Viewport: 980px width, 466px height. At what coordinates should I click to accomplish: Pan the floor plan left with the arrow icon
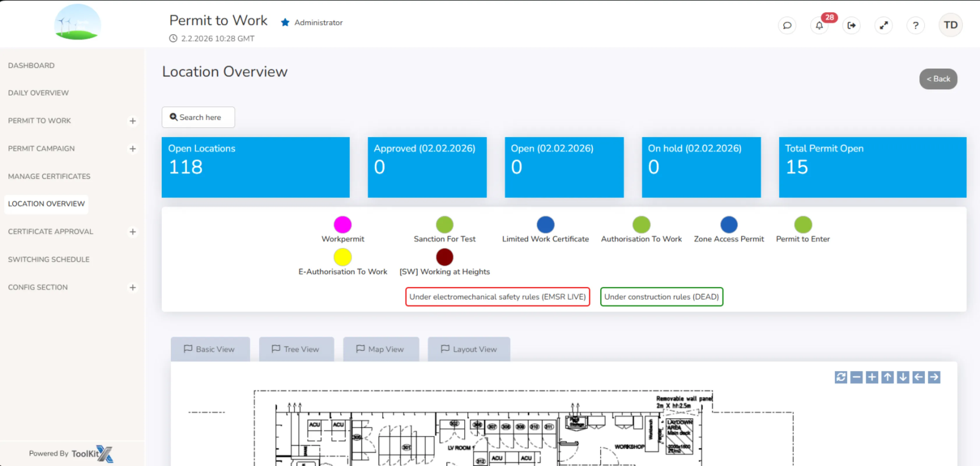coord(918,377)
